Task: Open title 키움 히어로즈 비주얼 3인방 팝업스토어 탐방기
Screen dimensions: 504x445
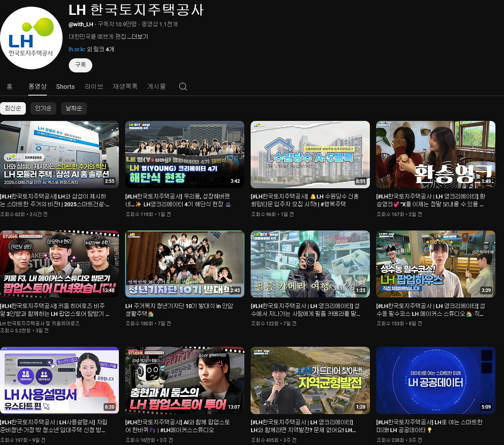Action: pyautogui.click(x=55, y=310)
